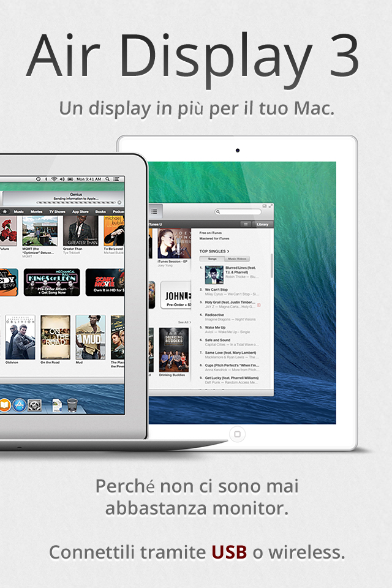This screenshot has width=392, height=588.
Task: Click See All link
Action: pos(184,322)
